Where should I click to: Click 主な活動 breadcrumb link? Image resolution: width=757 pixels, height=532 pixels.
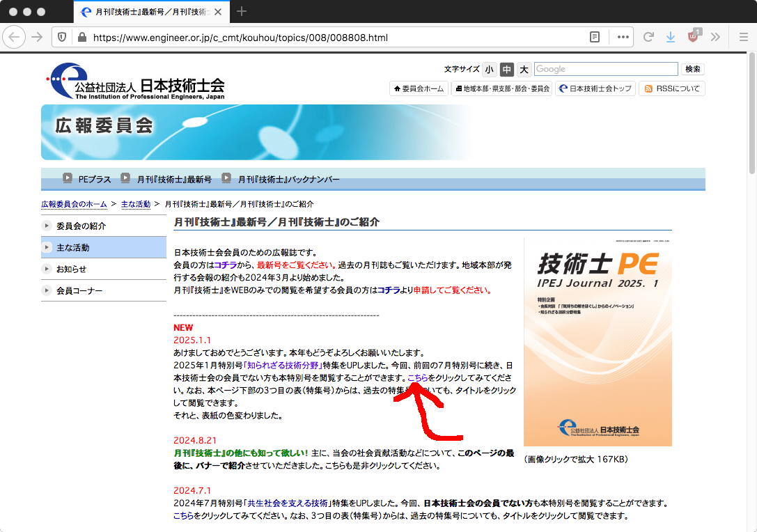coord(136,204)
